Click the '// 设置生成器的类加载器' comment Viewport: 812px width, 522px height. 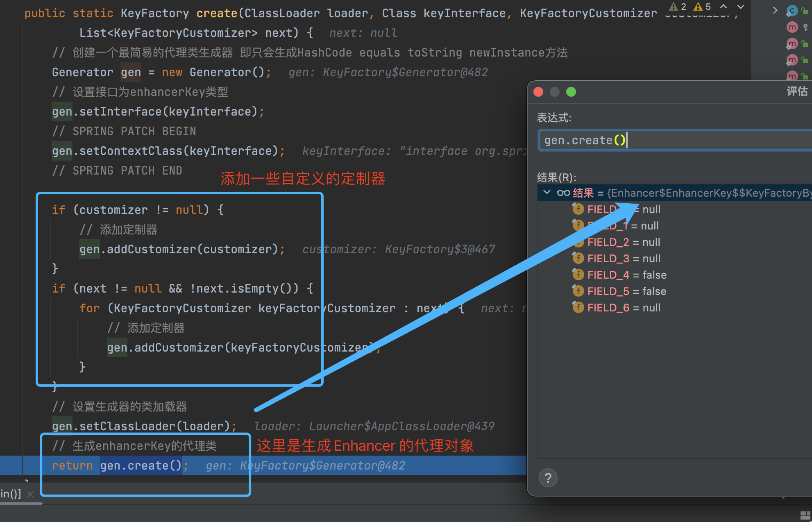coord(120,407)
